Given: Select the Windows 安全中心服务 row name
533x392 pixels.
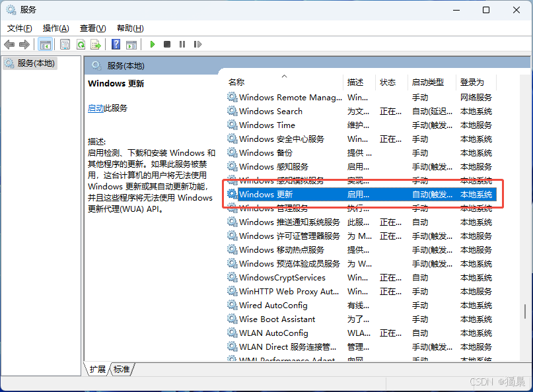Looking at the screenshot, I should click(x=282, y=139).
